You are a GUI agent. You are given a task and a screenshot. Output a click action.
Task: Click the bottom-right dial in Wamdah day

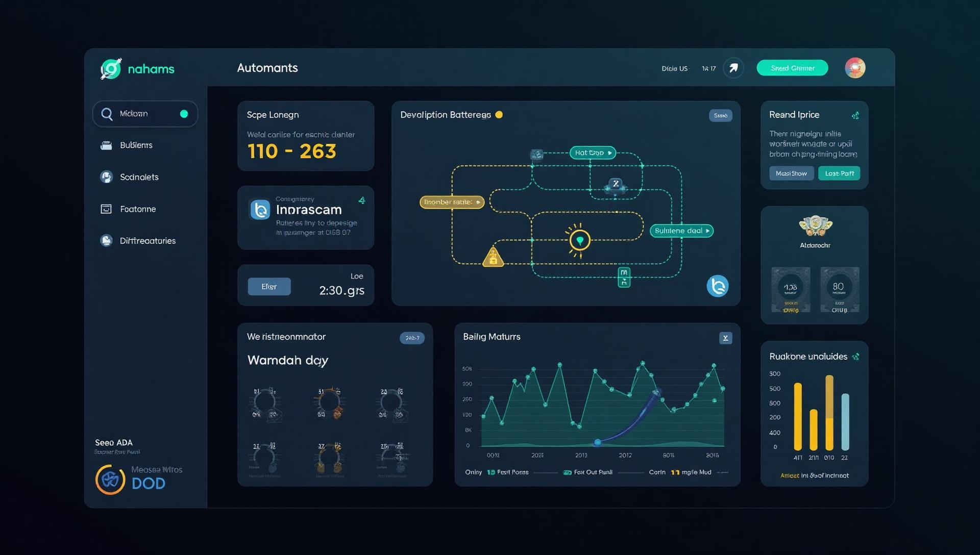coord(392,459)
